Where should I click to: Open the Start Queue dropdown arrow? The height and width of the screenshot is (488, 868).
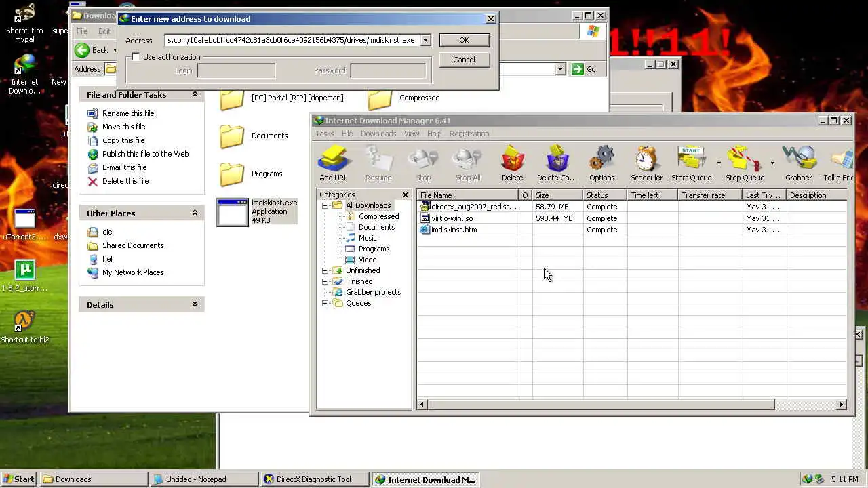tap(718, 163)
